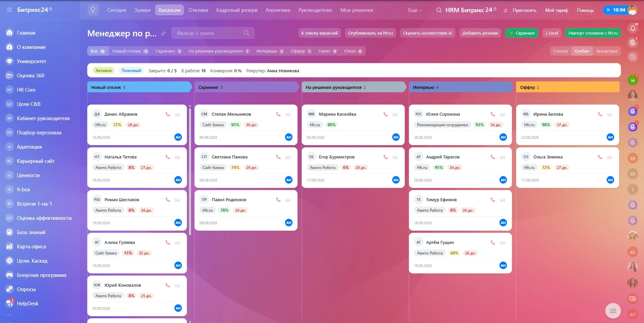Call Денис Абрамов via phone icon
Image resolution: width=644 pixels, height=323 pixels.
click(168, 114)
